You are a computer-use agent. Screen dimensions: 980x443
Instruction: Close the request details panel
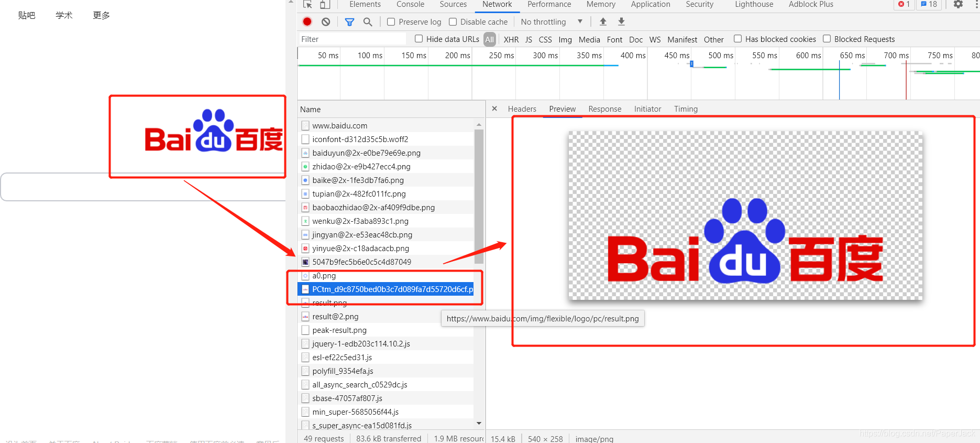tap(494, 109)
